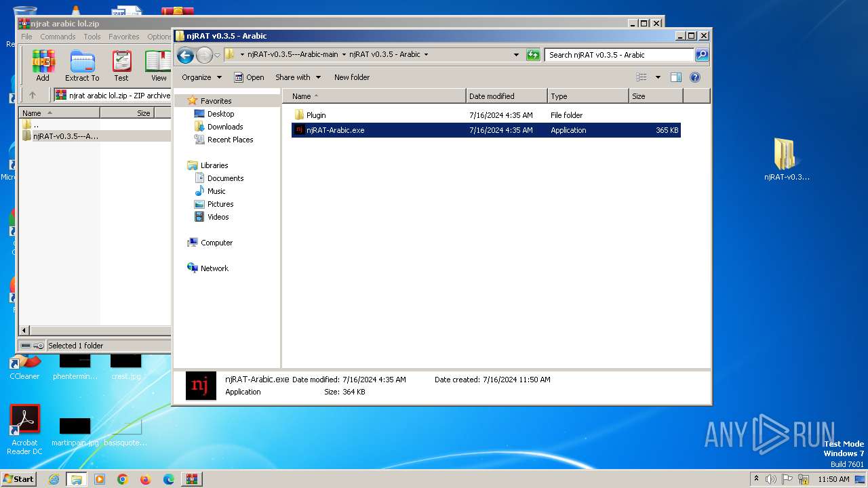Open the Start menu
Viewport: 868px width, 488px height.
coord(18,479)
